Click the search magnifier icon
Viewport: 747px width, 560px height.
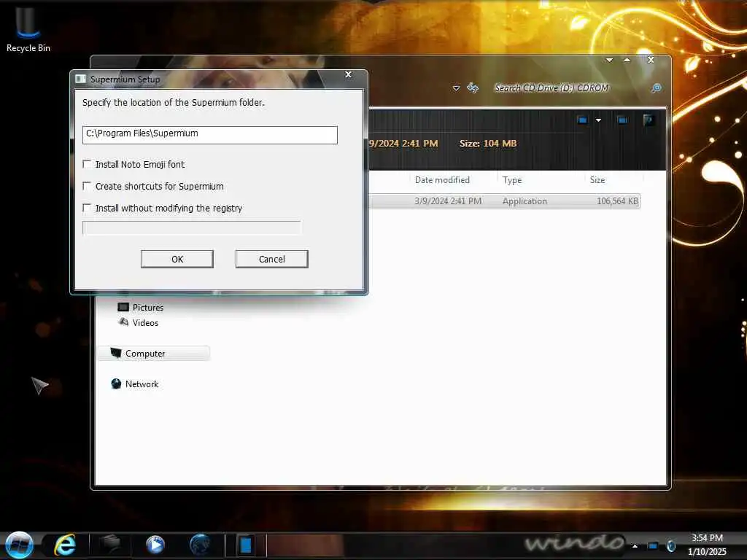[656, 88]
